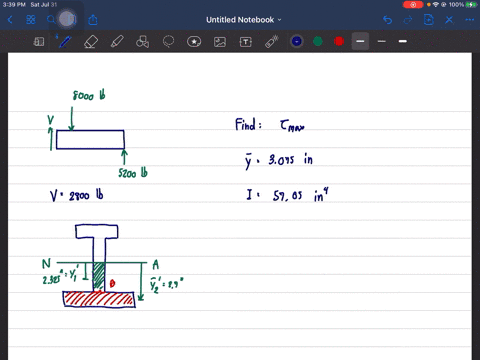Screen dimensions: 480x360
Task: Open the search tool
Action: [x=51, y=20]
